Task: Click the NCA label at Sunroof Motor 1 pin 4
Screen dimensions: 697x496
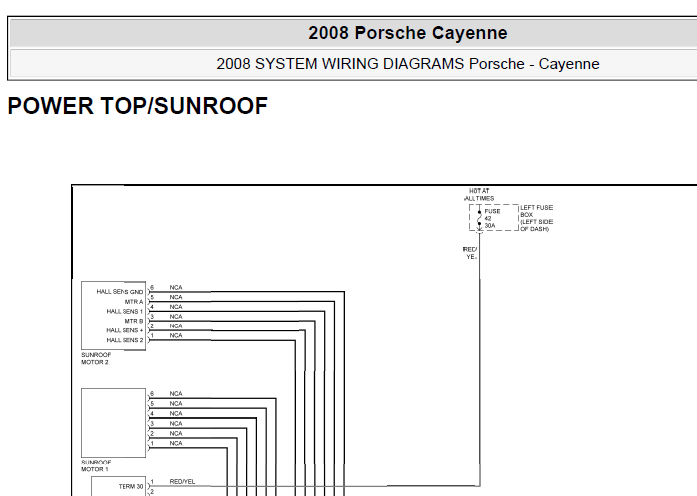Action: (176, 413)
